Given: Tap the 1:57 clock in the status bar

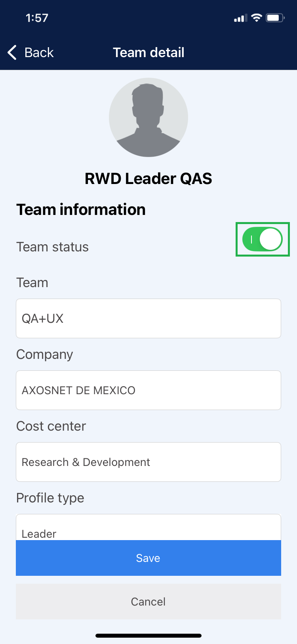Looking at the screenshot, I should click(37, 18).
